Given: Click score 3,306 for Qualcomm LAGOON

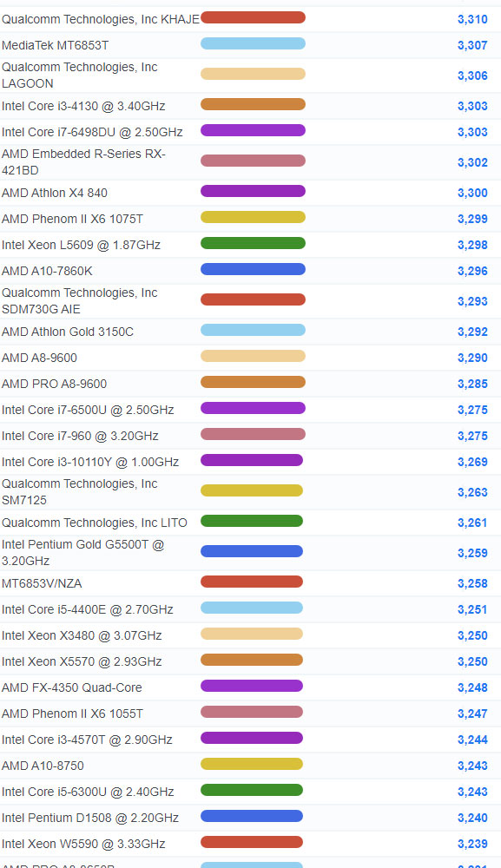Looking at the screenshot, I should tap(472, 76).
